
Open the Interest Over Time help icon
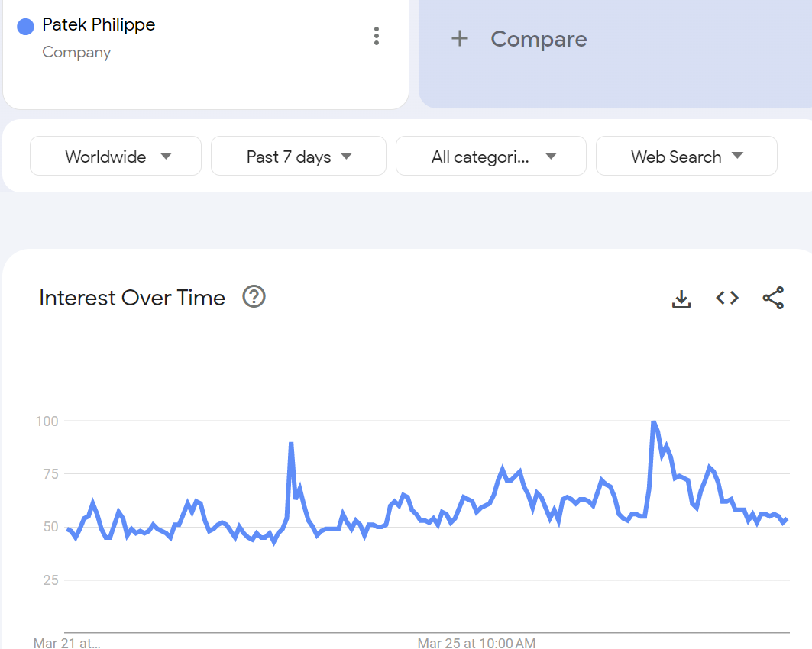click(x=254, y=296)
